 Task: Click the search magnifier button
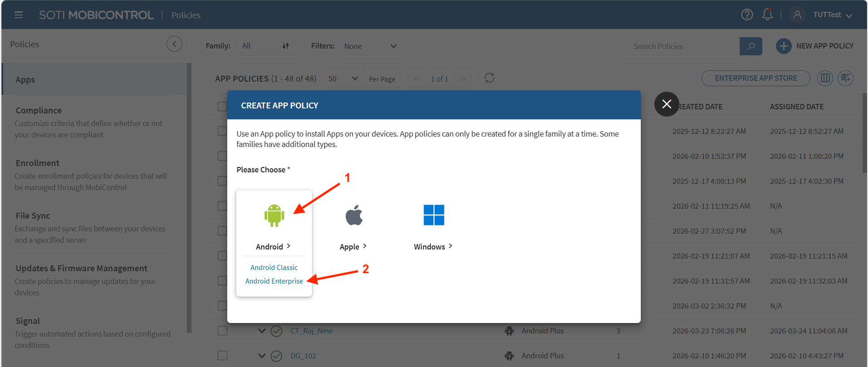[751, 46]
